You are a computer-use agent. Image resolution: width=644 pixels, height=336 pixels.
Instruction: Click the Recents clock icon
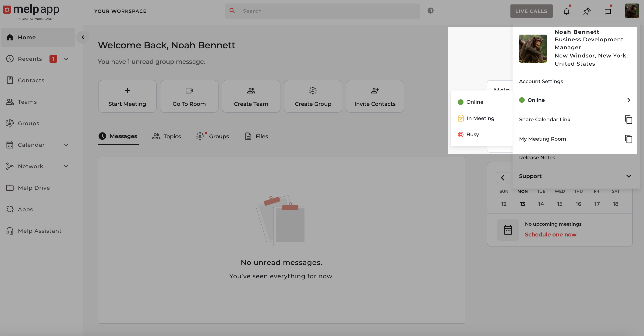(x=10, y=59)
